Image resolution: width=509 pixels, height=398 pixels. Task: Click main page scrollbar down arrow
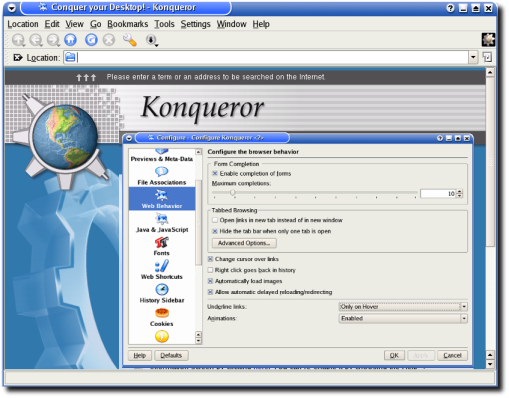[x=490, y=364]
